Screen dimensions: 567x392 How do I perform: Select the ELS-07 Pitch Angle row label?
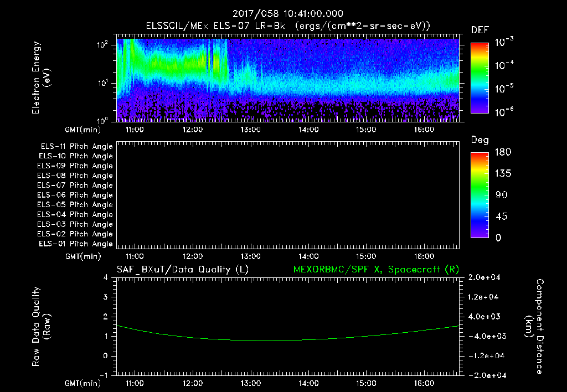(x=75, y=185)
